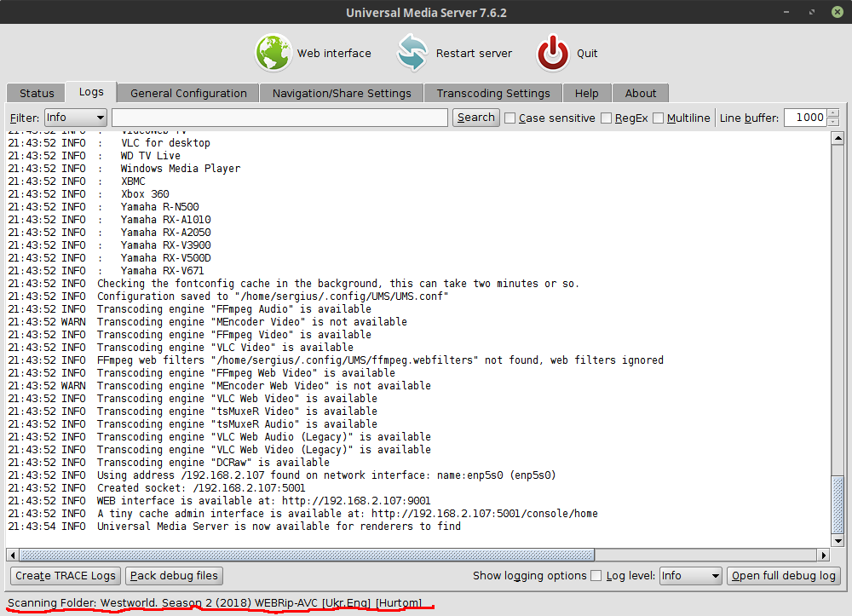Click the vertical scrollbar down arrow

pos(838,540)
